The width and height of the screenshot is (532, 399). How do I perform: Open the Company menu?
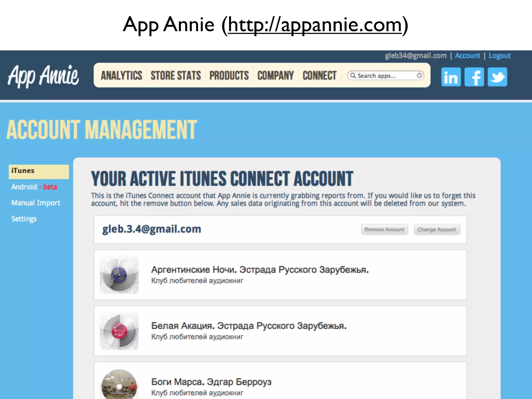click(x=276, y=76)
